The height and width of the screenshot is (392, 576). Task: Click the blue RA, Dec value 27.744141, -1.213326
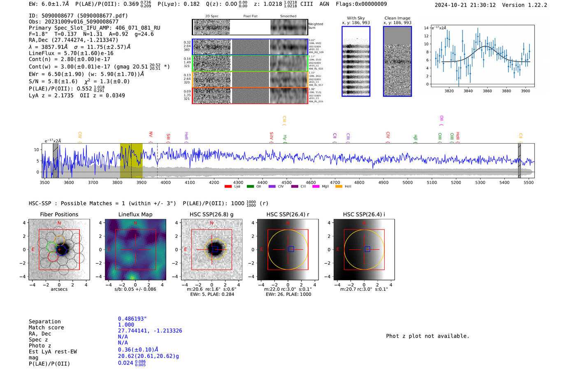point(150,331)
